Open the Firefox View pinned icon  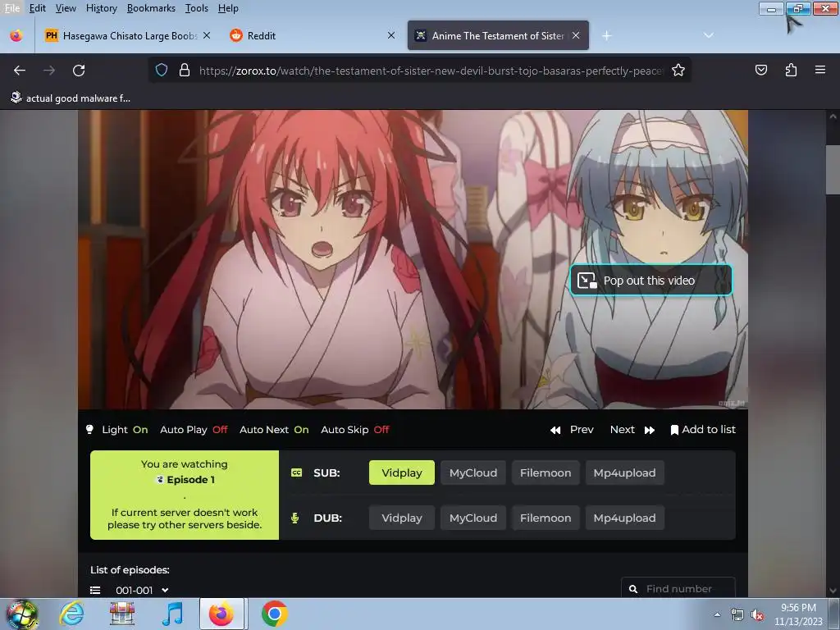click(16, 36)
